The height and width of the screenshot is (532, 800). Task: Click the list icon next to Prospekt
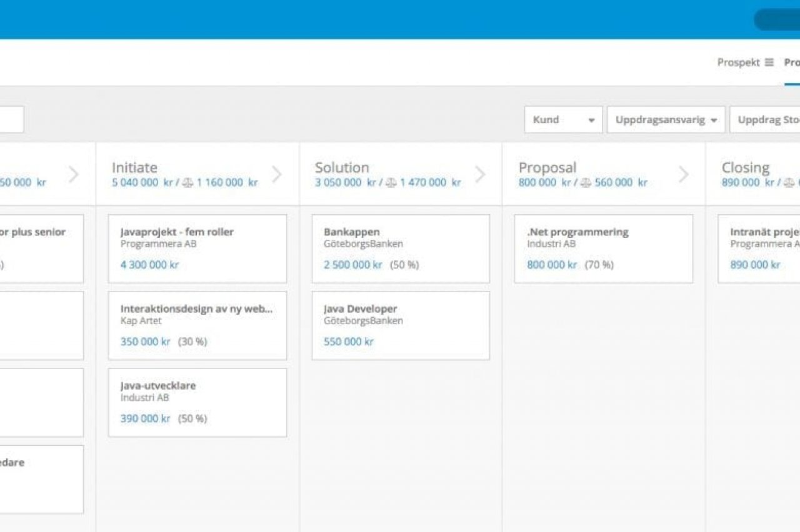click(x=769, y=62)
